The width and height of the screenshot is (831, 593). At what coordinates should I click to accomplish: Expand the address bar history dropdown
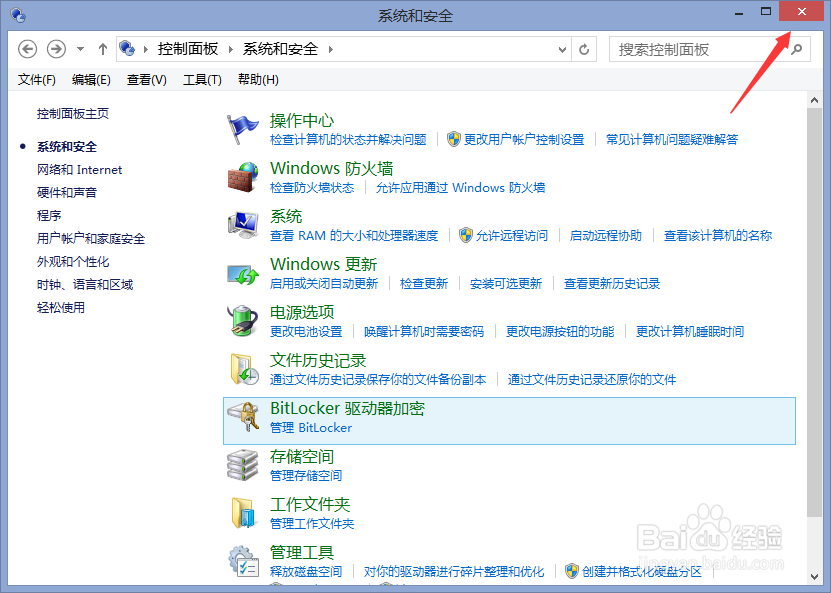562,50
